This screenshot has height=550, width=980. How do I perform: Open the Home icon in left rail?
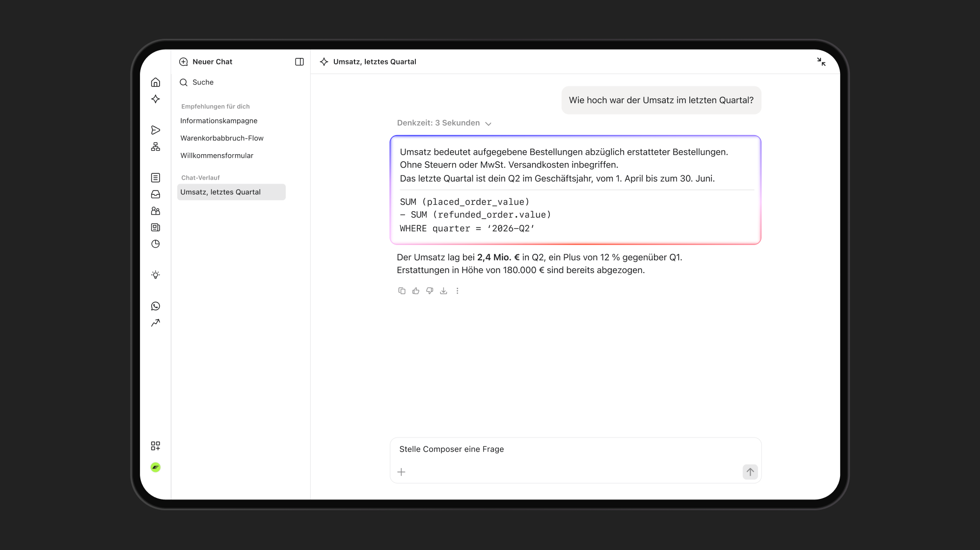pyautogui.click(x=156, y=82)
